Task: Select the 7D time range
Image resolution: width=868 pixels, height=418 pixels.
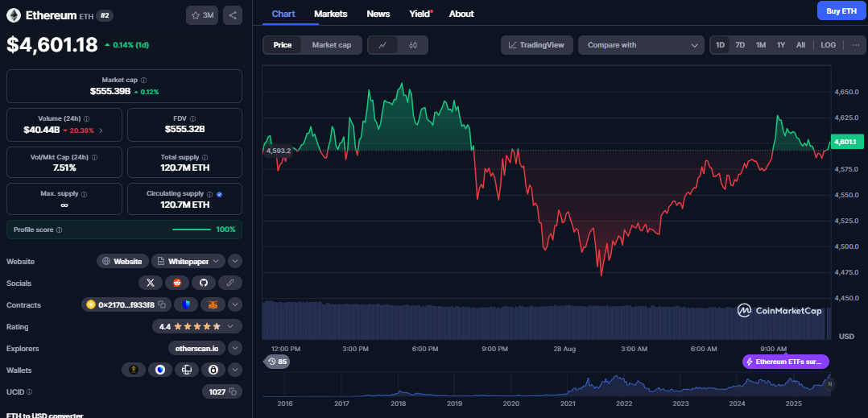Action: pyautogui.click(x=740, y=45)
